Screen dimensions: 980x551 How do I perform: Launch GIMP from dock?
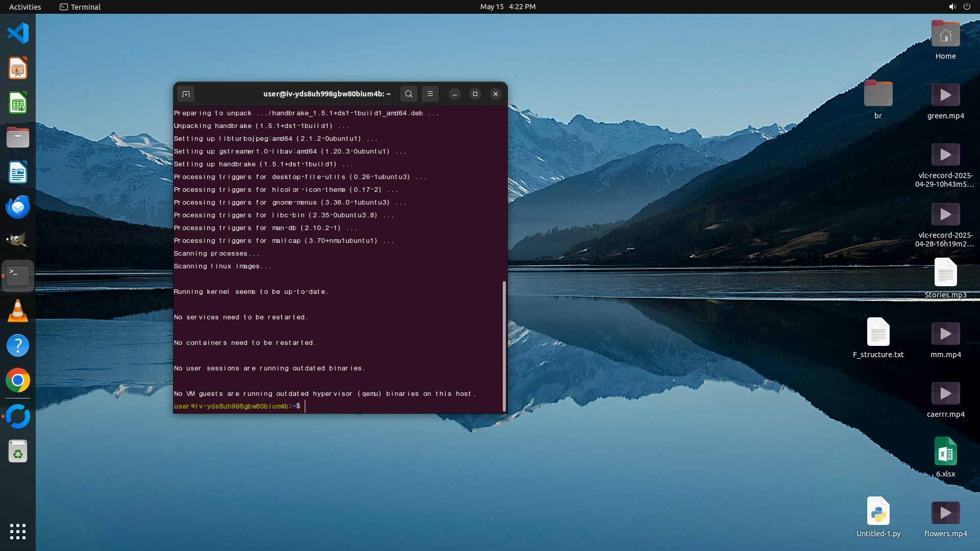pyautogui.click(x=18, y=241)
